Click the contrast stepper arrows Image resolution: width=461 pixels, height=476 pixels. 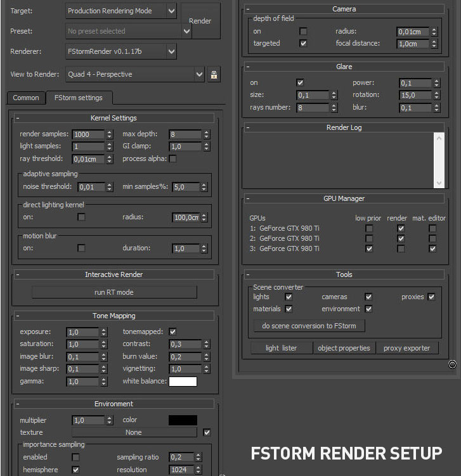point(207,344)
